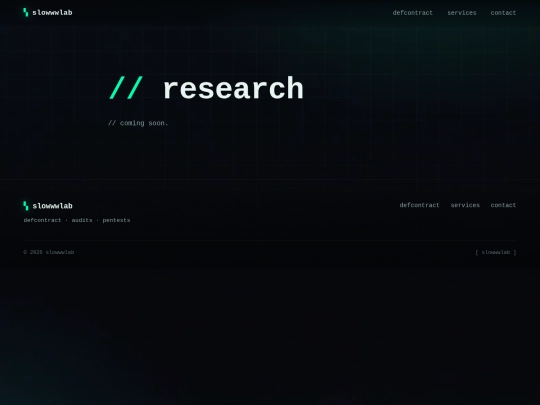The height and width of the screenshot is (405, 540).
Task: Open the slowwwlab home link in the header
Action: pyautogui.click(x=48, y=12)
